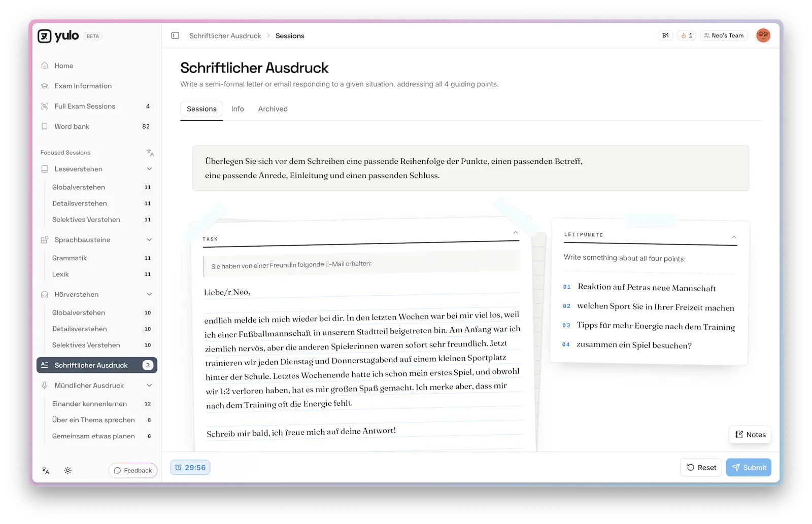
Task: Open the user avatar menu
Action: click(763, 36)
